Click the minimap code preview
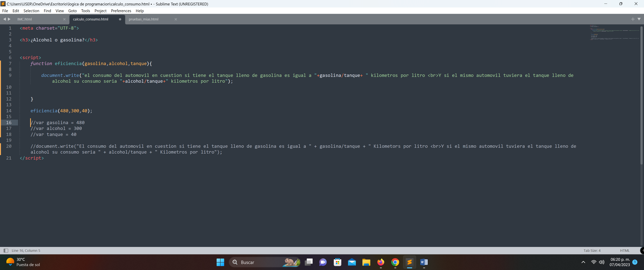This screenshot has height=270, width=644. (x=614, y=32)
